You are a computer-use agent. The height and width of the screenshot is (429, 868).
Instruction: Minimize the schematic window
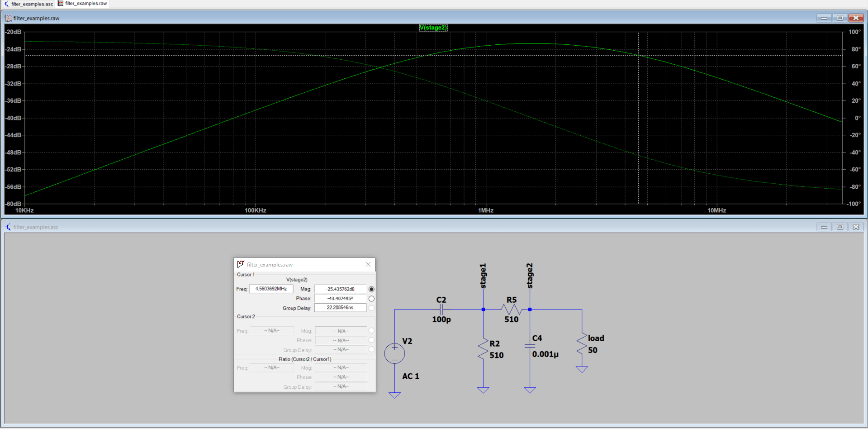[x=823, y=227]
